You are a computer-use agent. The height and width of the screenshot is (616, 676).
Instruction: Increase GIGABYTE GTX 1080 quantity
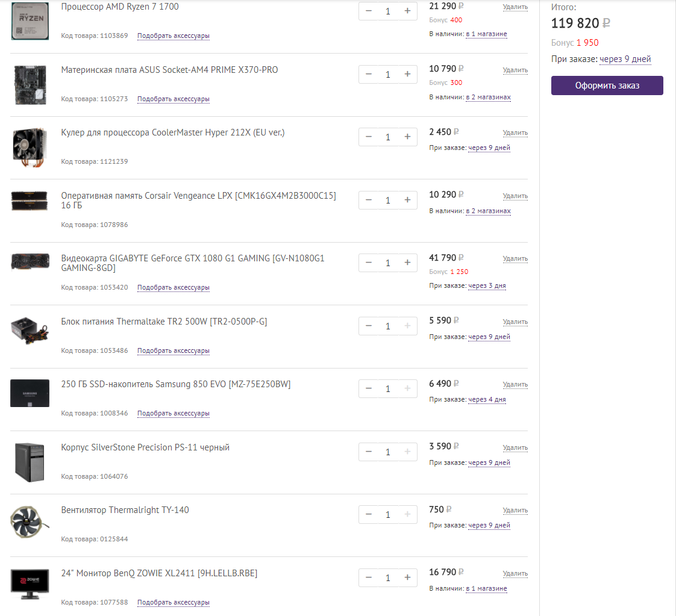(x=407, y=263)
